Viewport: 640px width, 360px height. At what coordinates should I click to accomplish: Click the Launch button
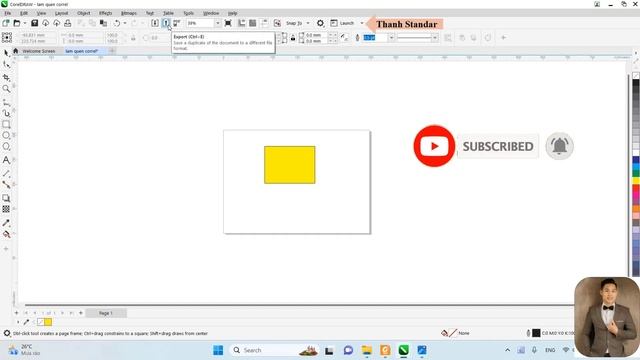click(x=342, y=23)
